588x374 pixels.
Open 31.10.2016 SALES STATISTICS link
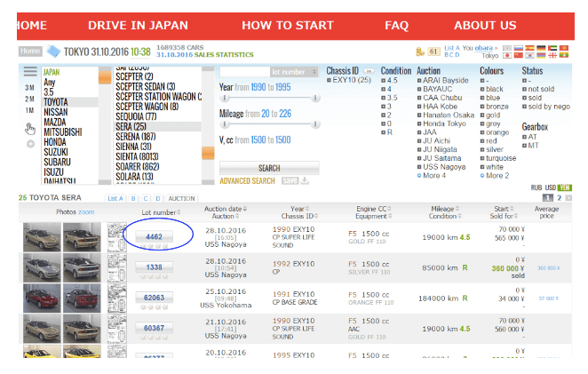pos(205,55)
